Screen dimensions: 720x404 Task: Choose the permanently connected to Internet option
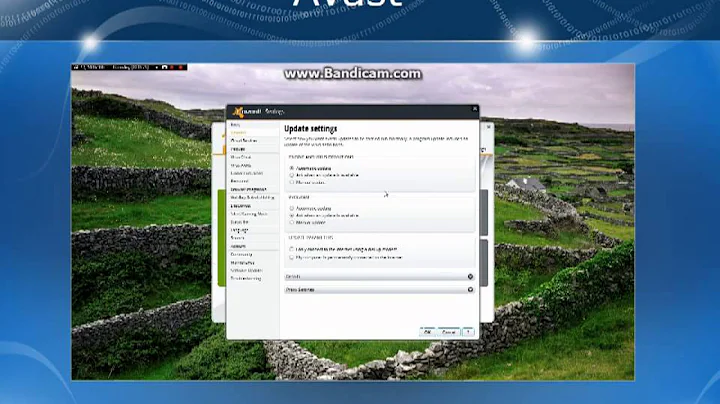click(292, 258)
